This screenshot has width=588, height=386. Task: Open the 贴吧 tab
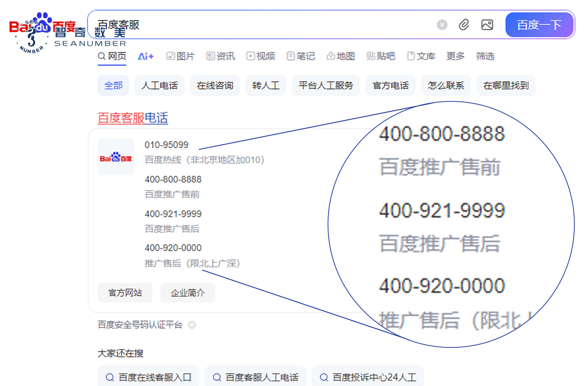pos(381,56)
